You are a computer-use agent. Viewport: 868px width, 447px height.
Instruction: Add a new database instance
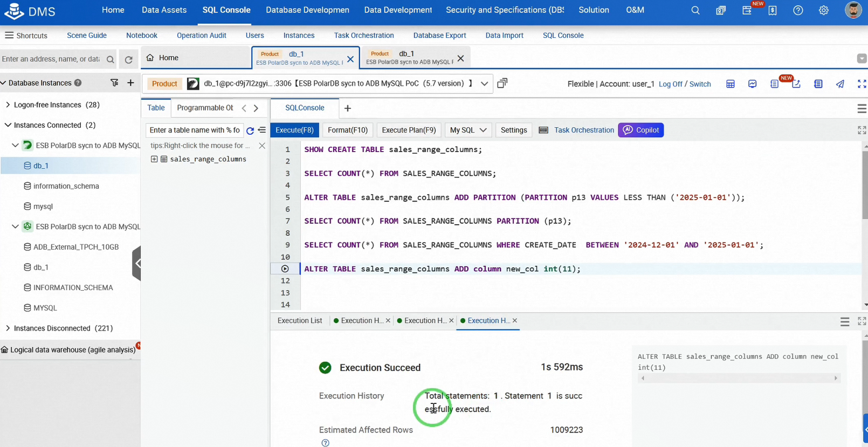point(130,82)
